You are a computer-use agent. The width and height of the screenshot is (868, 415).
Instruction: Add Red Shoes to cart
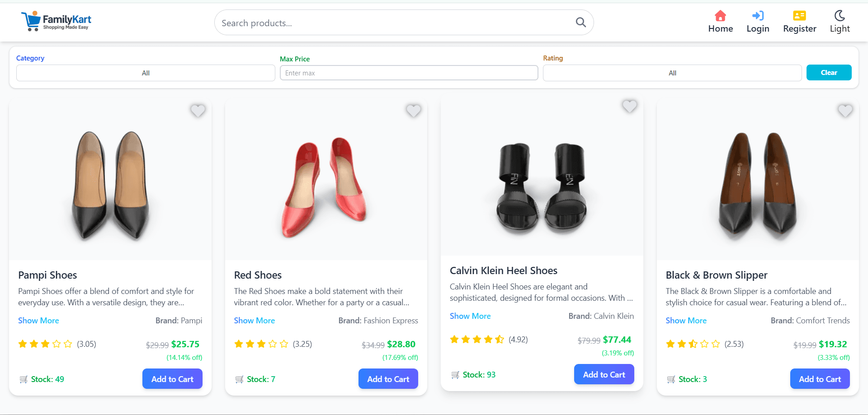coord(388,379)
